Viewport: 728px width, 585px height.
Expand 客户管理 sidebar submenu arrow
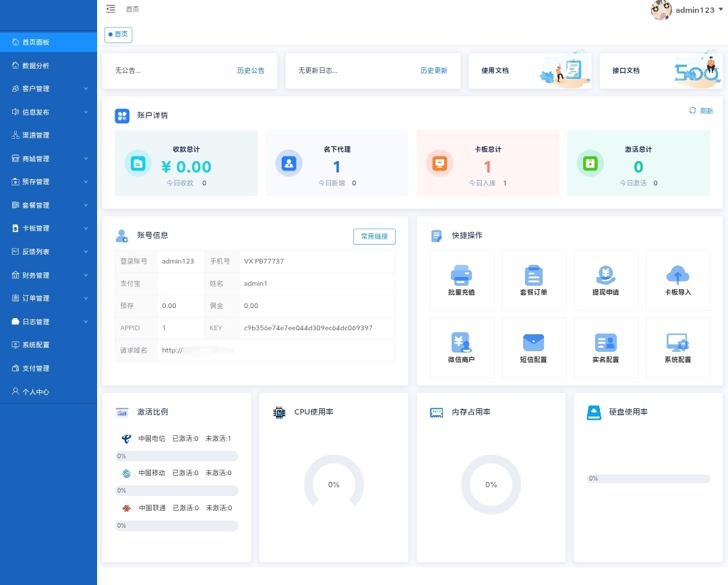(x=86, y=88)
